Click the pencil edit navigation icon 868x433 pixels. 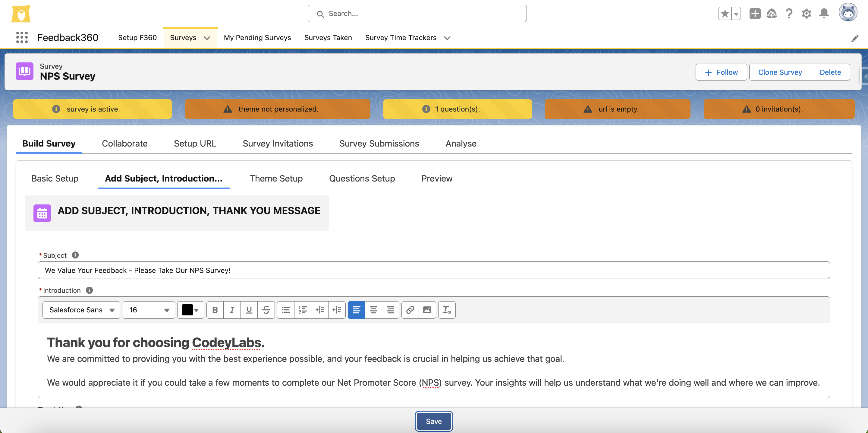point(854,38)
